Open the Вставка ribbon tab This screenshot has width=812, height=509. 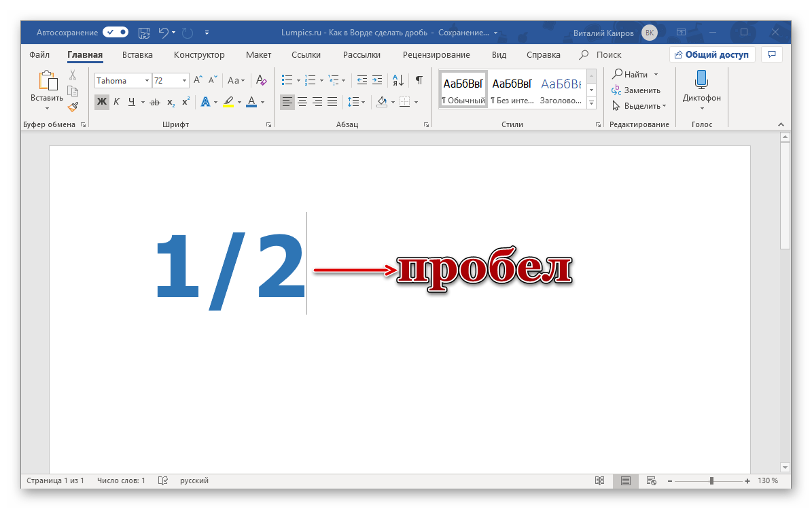tap(137, 55)
